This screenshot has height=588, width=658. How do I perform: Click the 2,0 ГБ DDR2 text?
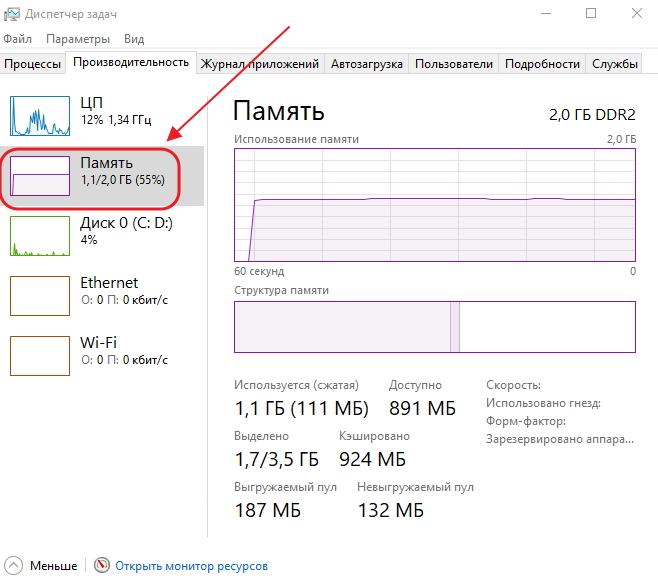[x=592, y=115]
